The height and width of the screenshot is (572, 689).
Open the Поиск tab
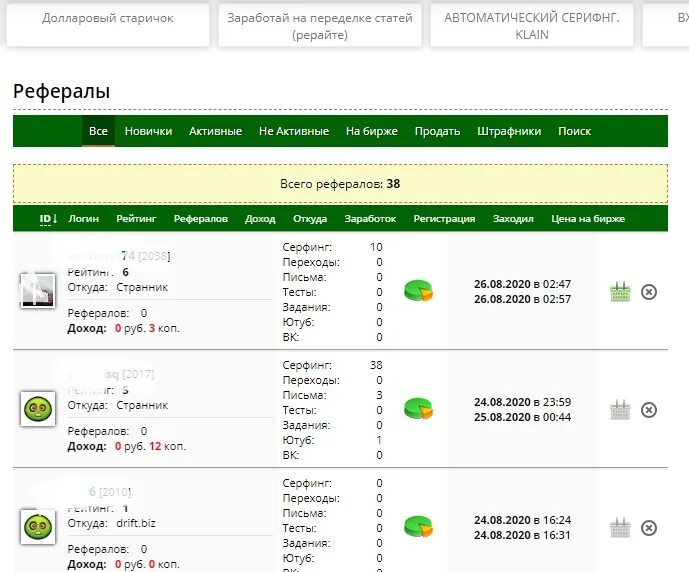point(574,131)
